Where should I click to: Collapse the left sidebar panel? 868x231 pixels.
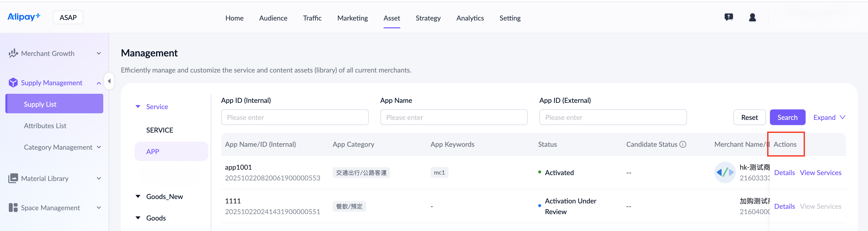(109, 81)
